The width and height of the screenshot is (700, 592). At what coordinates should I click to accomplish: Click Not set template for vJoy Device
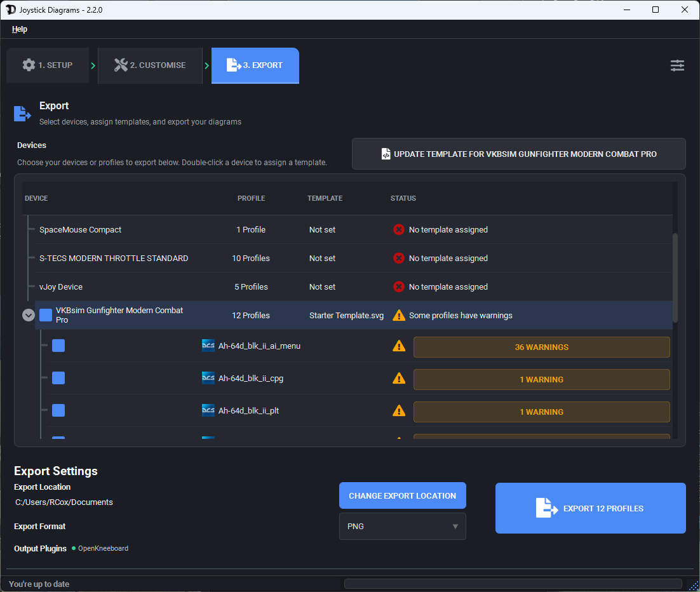click(x=322, y=286)
